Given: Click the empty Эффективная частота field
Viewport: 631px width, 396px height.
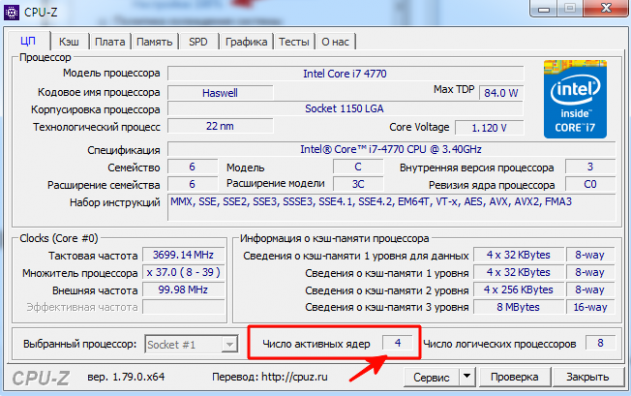Looking at the screenshot, I should click(183, 307).
